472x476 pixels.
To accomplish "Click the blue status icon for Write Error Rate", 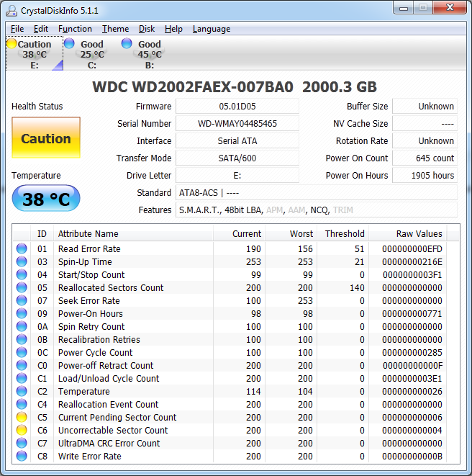I will pos(22,457).
